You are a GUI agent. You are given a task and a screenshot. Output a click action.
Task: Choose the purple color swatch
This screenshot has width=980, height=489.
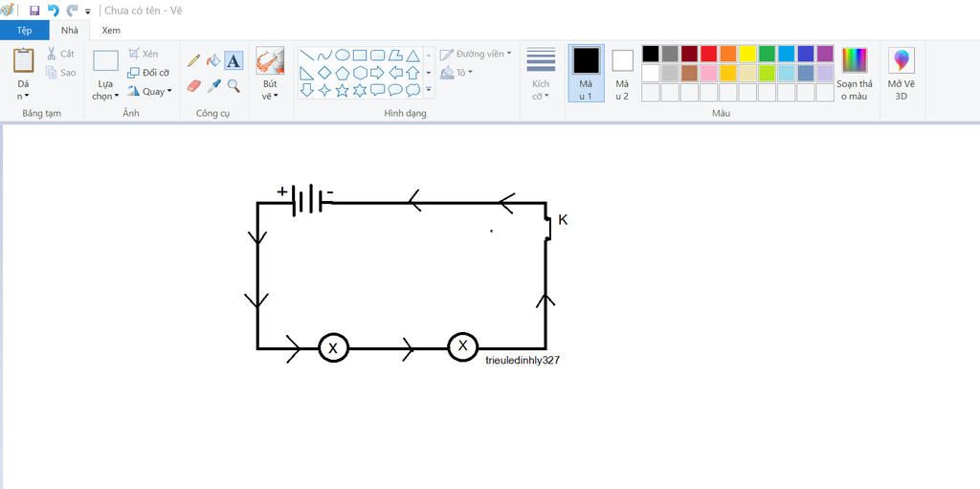point(825,54)
